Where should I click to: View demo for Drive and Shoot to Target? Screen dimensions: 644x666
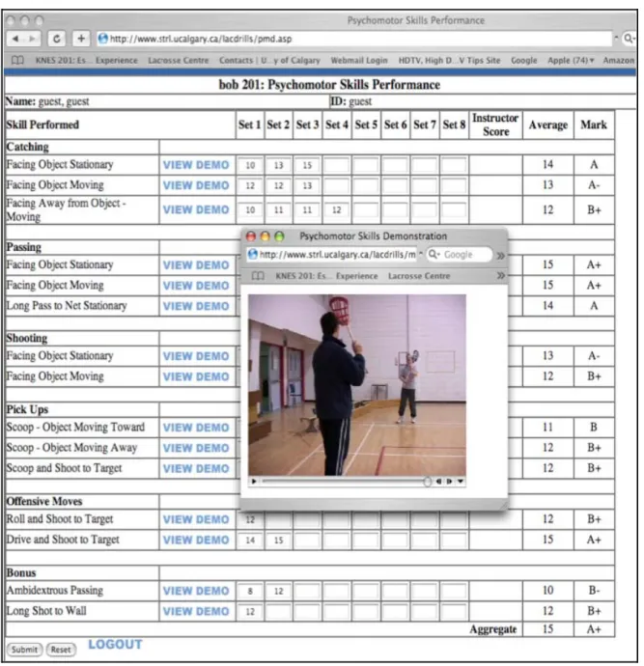[196, 540]
